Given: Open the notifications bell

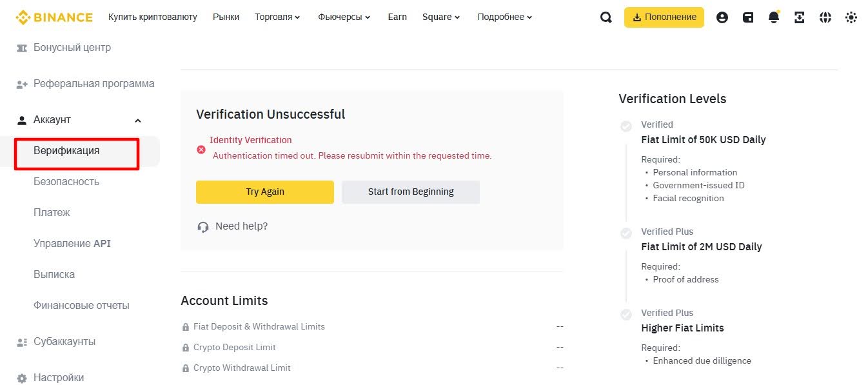Looking at the screenshot, I should (774, 17).
